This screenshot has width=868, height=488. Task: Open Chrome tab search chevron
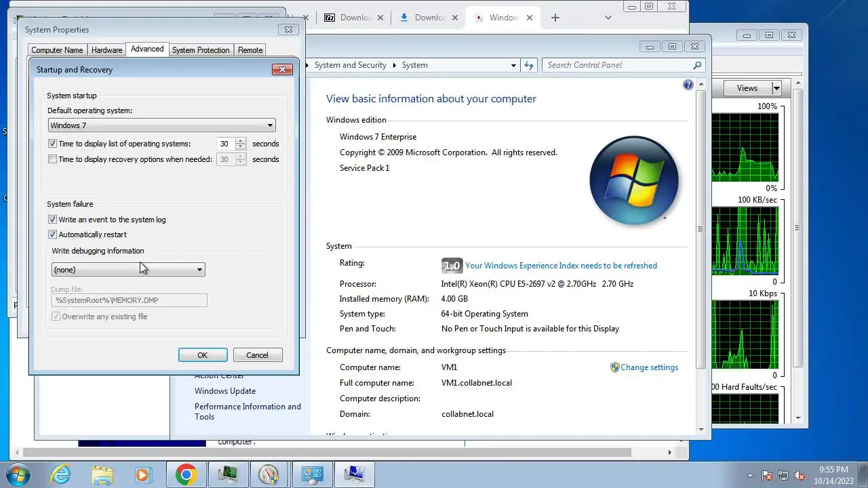[608, 18]
